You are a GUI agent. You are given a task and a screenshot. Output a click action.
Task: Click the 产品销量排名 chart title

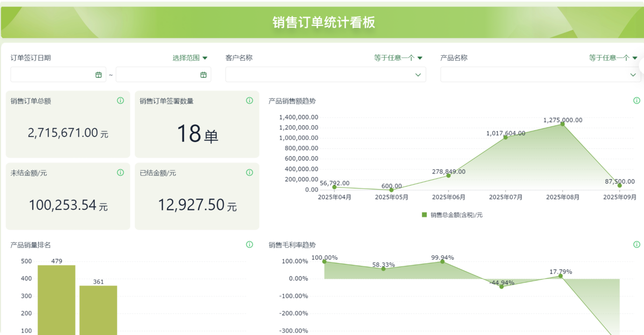pyautogui.click(x=31, y=245)
